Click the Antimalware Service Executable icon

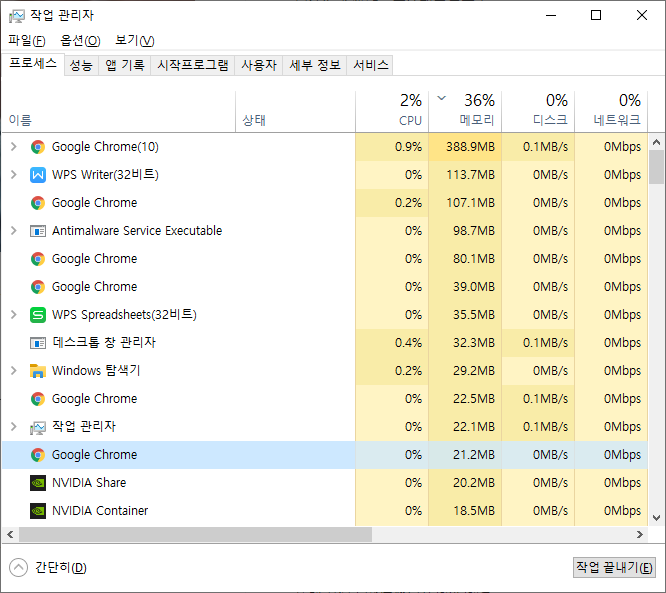pos(38,231)
